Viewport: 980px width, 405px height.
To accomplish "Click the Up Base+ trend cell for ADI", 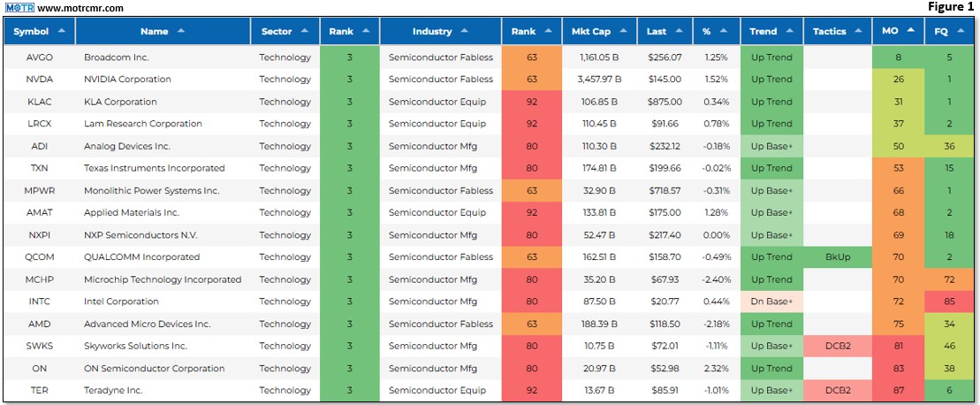I will click(771, 146).
